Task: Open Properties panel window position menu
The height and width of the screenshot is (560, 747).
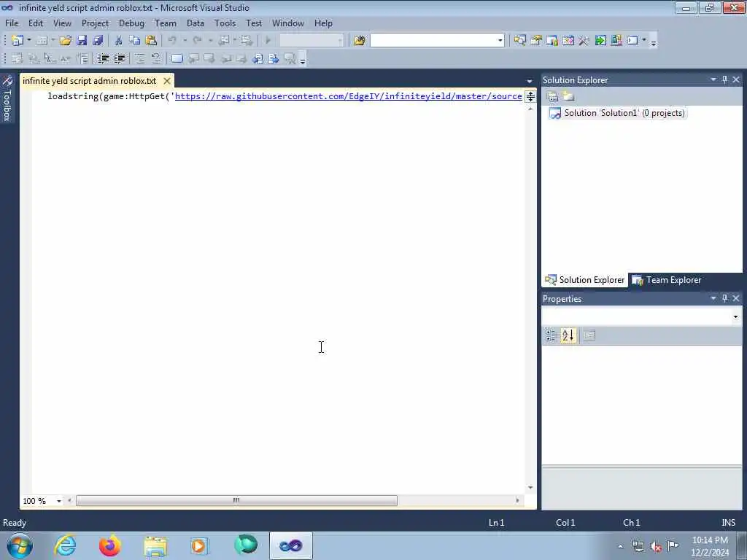Action: click(713, 298)
